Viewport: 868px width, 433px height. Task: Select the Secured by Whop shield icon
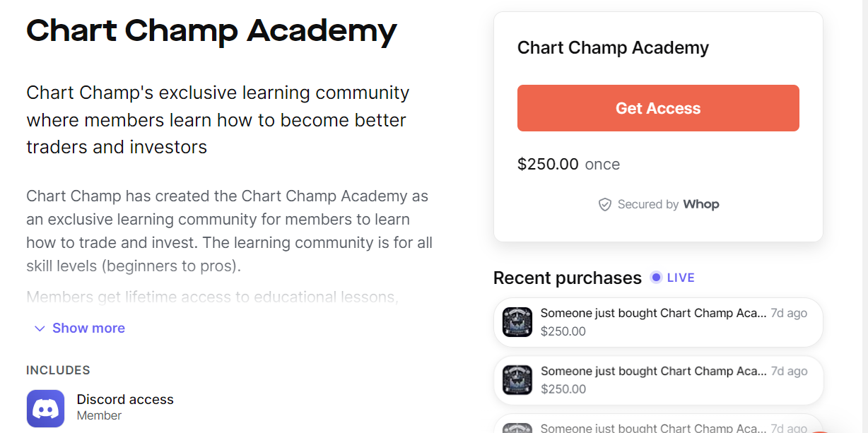605,204
